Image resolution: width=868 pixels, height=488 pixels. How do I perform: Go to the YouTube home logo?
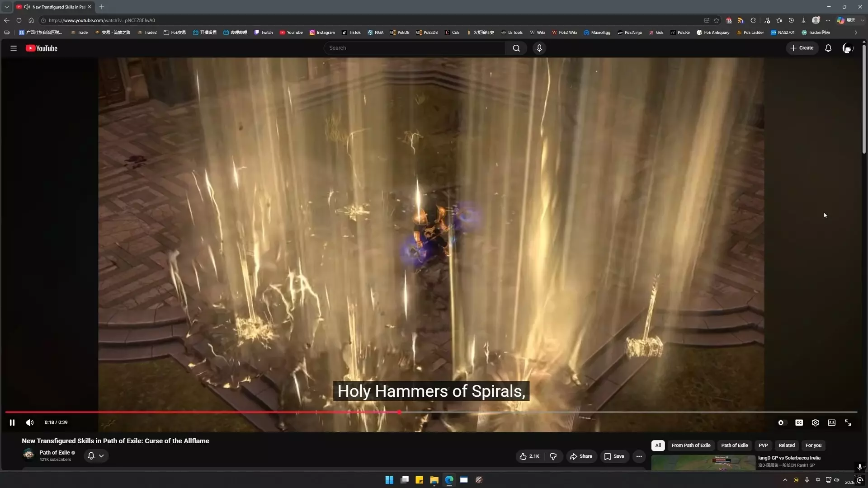click(x=42, y=48)
